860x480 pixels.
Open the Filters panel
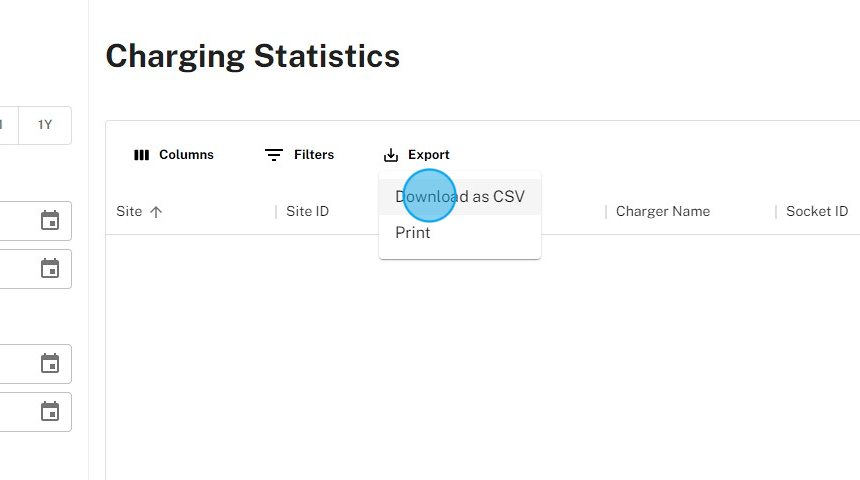[x=300, y=155]
